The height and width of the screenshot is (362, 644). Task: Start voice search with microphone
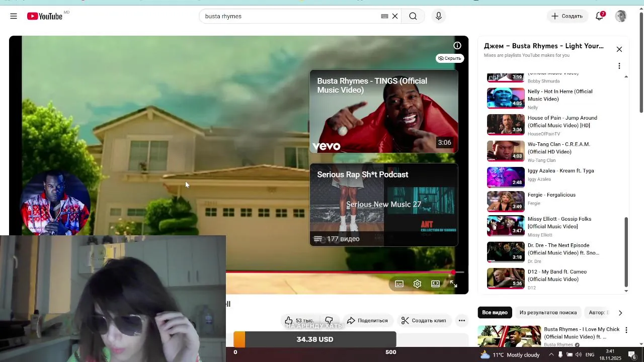(439, 16)
